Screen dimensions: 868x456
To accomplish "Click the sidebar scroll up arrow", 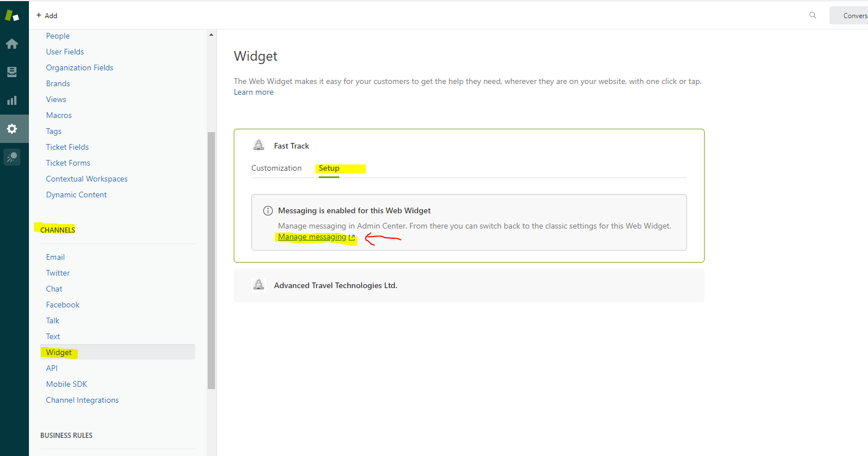I will [x=211, y=35].
